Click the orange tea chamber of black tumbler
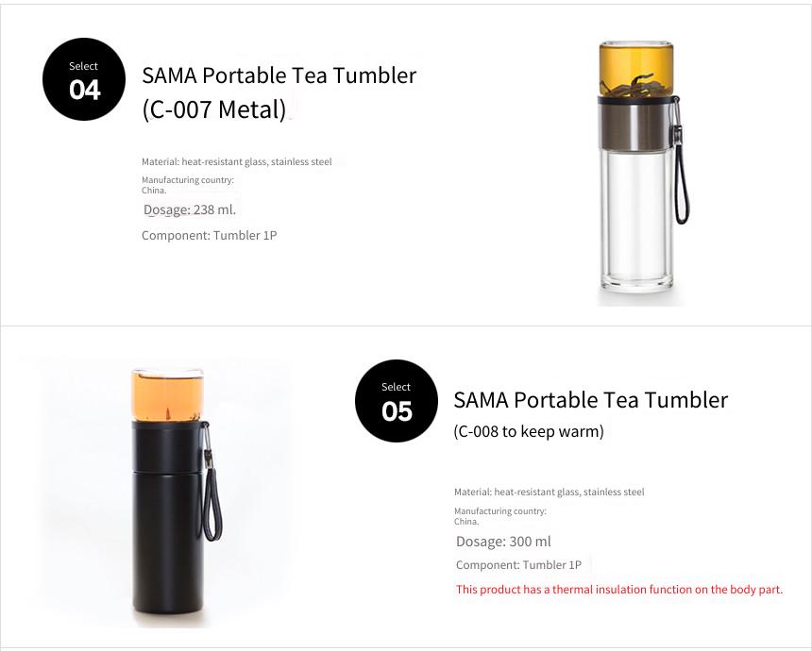Screen dimensions: 812x651 pos(167,394)
